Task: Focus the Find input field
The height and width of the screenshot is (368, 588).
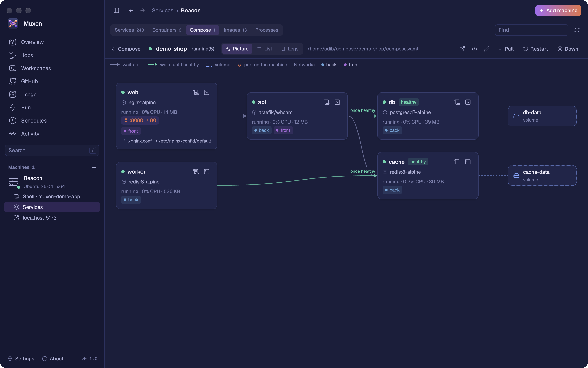Action: click(x=531, y=30)
